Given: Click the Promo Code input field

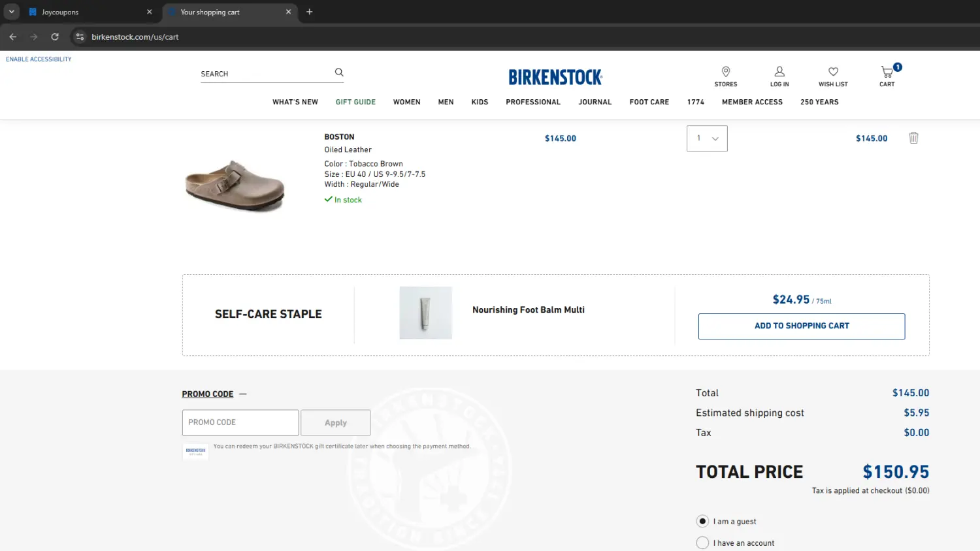Looking at the screenshot, I should coord(240,422).
